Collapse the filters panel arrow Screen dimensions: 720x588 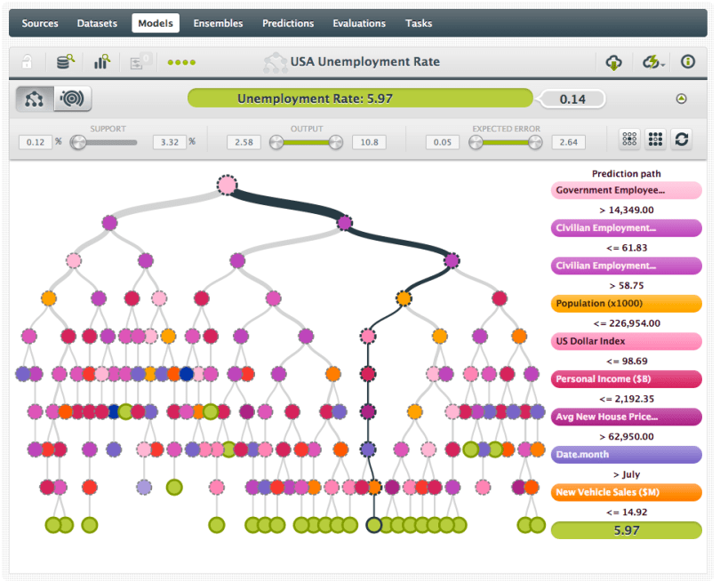(x=682, y=99)
